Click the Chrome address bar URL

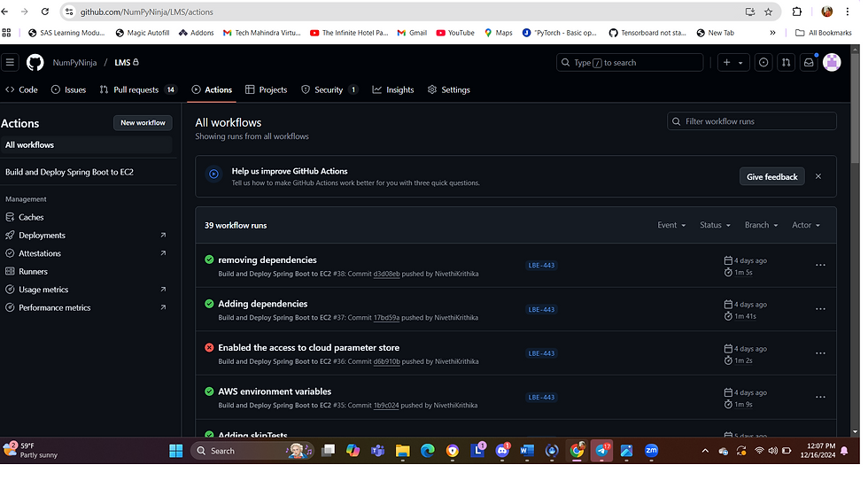146,12
